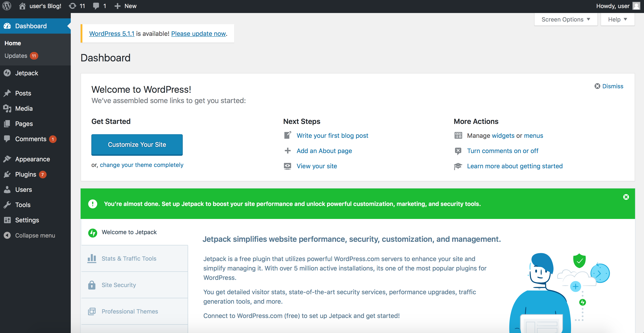Screen dimensions: 644x333
Task: Click the Plugins plug icon
Action: point(7,174)
